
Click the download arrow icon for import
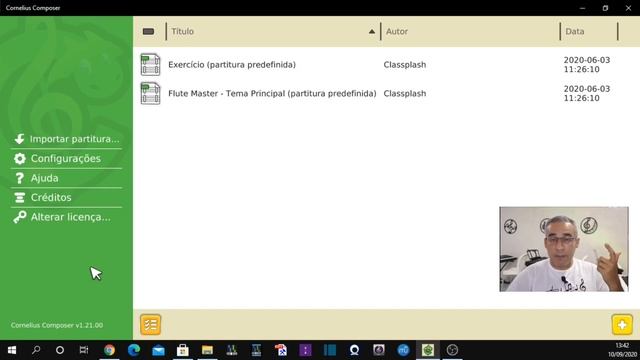tap(19, 139)
